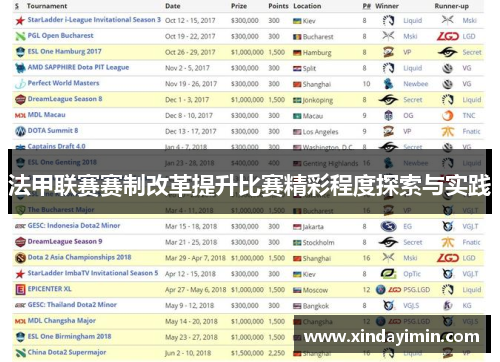Open the China Dota2 Supermajor link
Screen dimensions: 500x362
click(x=67, y=352)
